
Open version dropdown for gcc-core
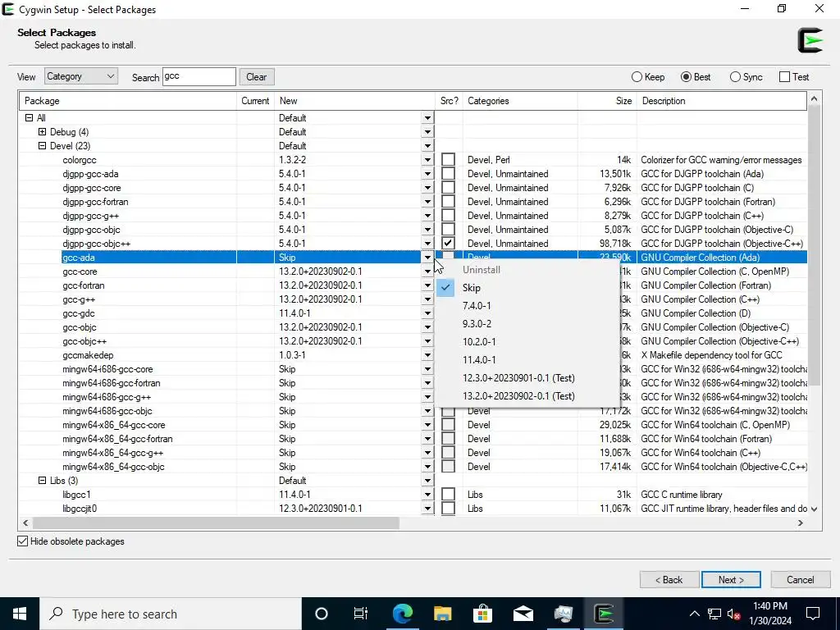(427, 272)
